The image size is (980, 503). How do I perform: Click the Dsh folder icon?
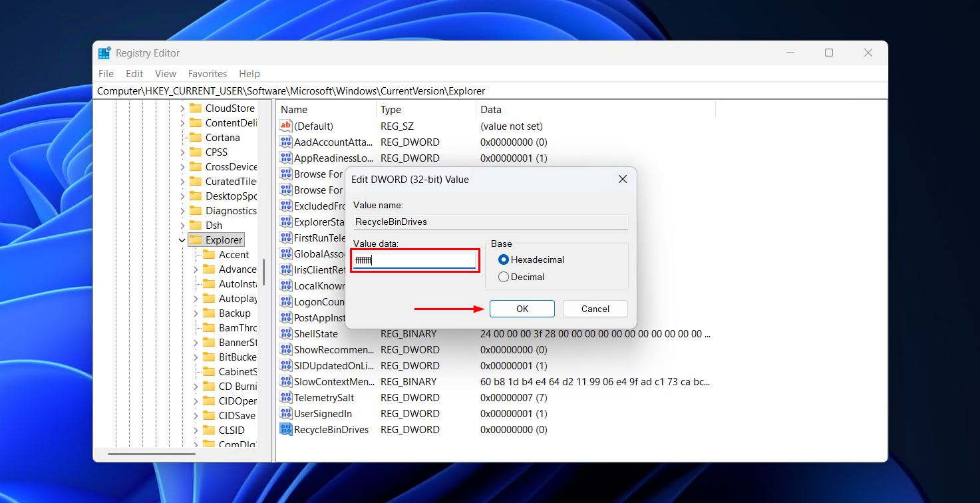[196, 225]
